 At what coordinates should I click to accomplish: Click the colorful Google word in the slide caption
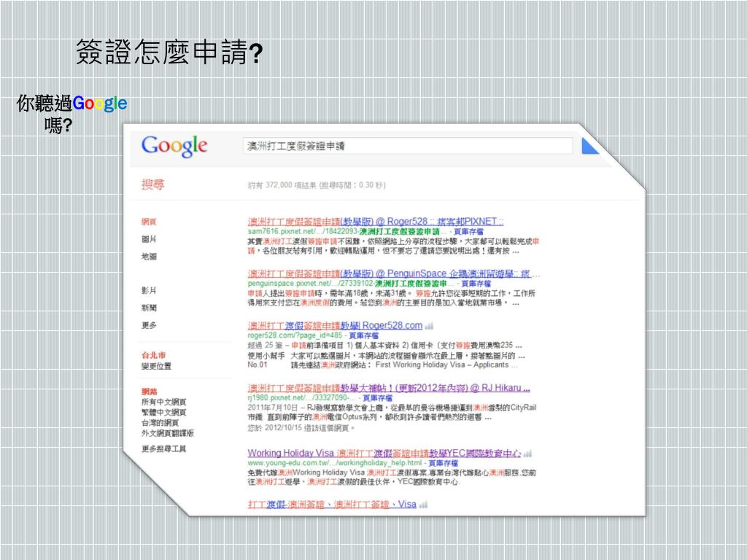pos(99,104)
